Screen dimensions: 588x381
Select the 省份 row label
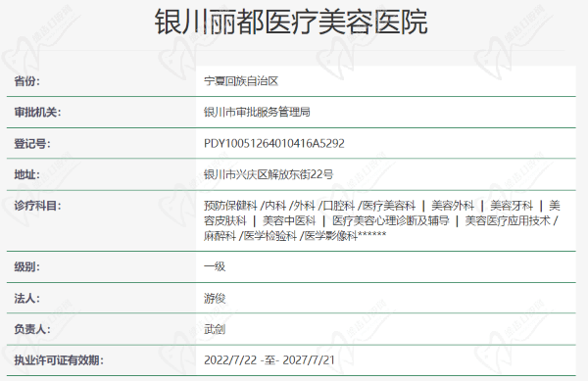[x=27, y=81]
